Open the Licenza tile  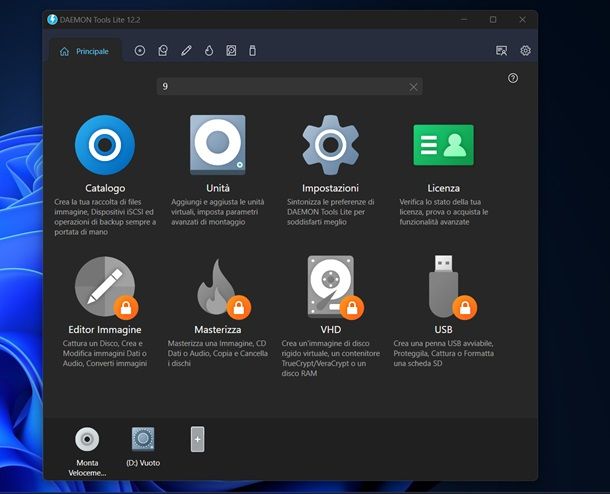pyautogui.click(x=443, y=146)
